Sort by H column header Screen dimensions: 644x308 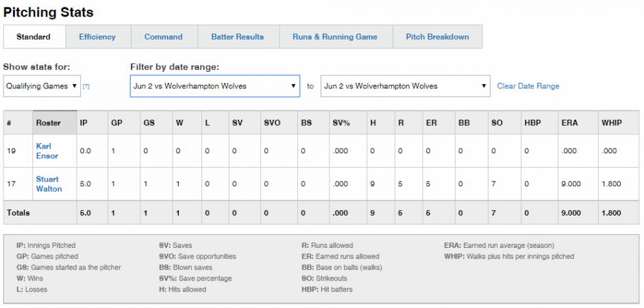coord(380,123)
